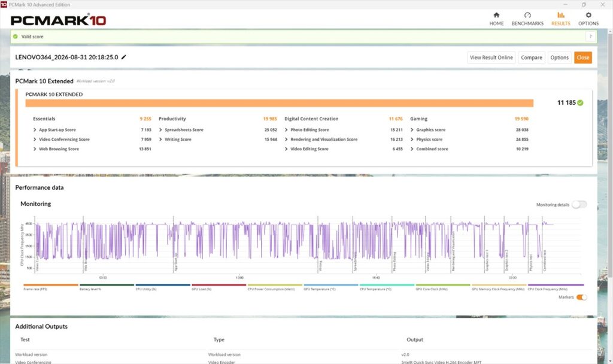The width and height of the screenshot is (613, 364).
Task: Select CPU Temperature legend color
Action: (x=387, y=285)
